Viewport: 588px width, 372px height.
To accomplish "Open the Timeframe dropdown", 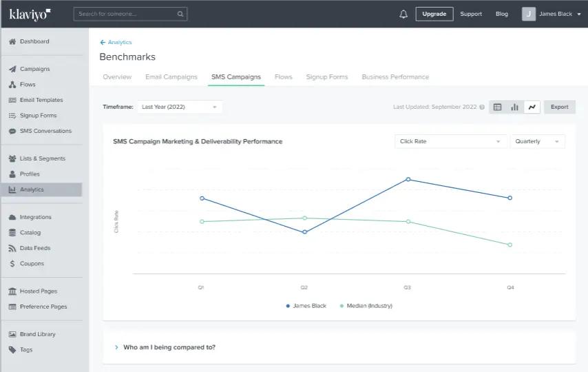I will 179,107.
